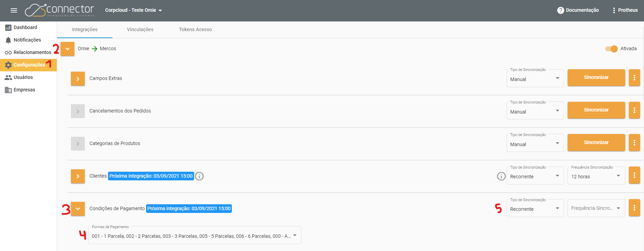Click Sincronizar for Campos Extras
This screenshot has width=644, height=251.
tap(596, 78)
